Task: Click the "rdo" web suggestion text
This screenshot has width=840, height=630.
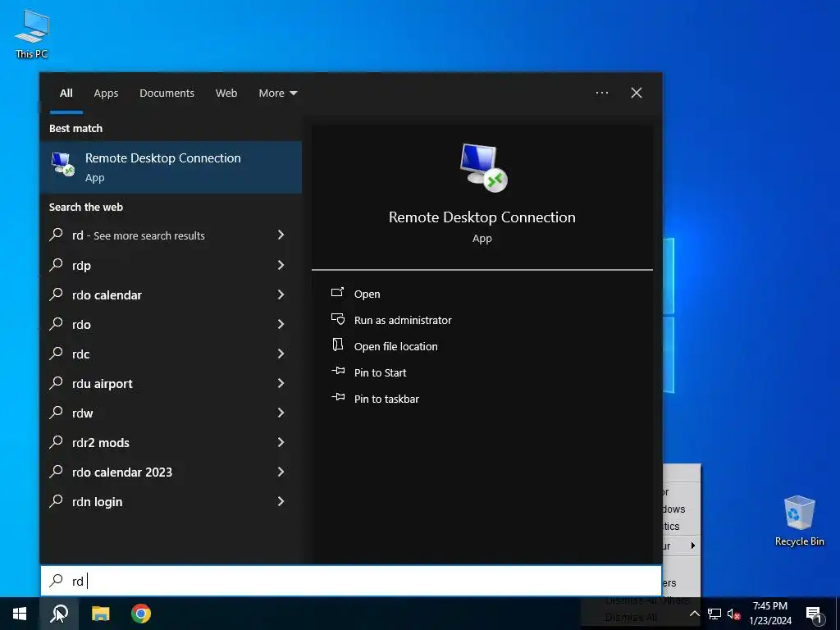Action: click(81, 325)
